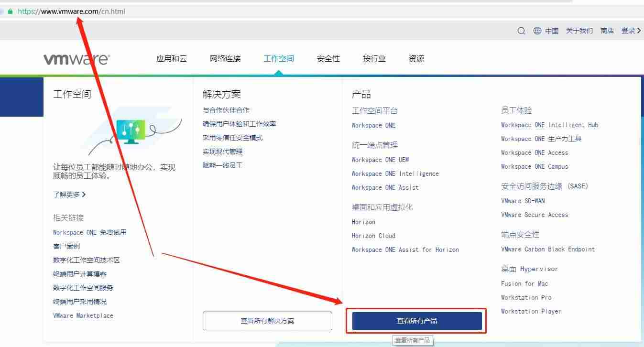Open Workspace ONE under 工作空间平台

(x=373, y=125)
